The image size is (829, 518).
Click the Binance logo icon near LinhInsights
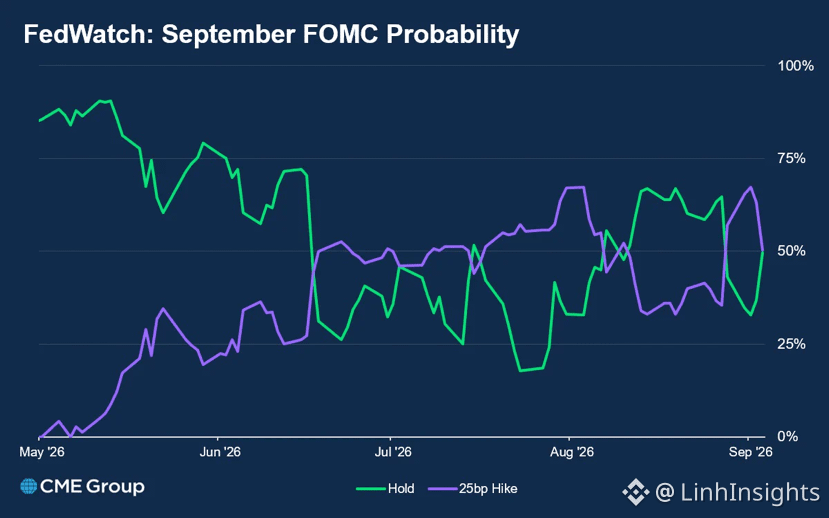pos(635,492)
